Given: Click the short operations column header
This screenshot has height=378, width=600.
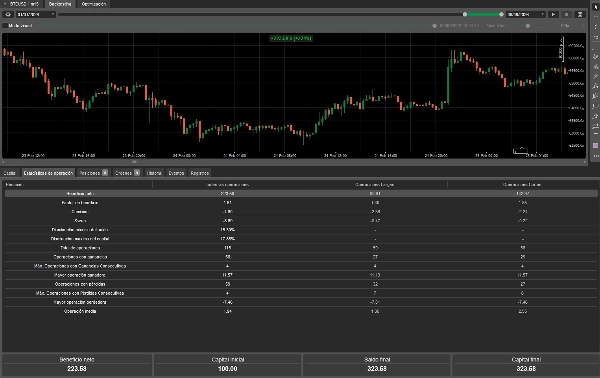Looking at the screenshot, I should coord(522,185).
